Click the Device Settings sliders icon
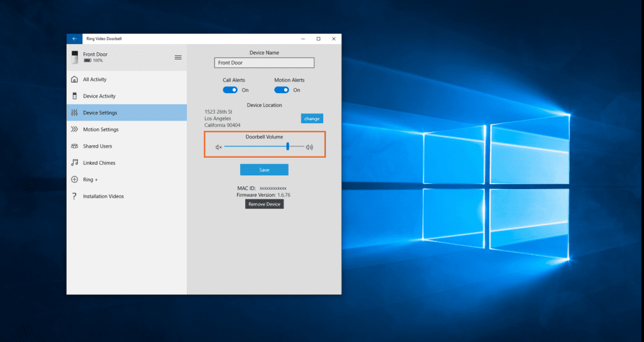This screenshot has width=644, height=342. [74, 113]
